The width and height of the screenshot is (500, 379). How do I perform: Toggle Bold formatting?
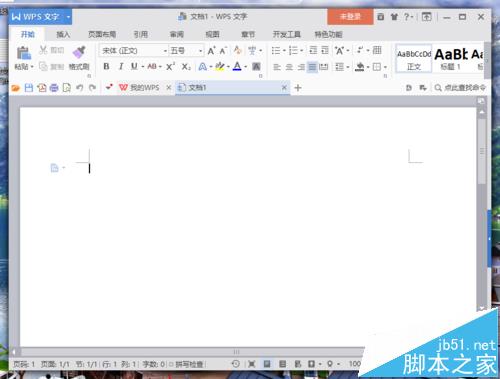106,67
